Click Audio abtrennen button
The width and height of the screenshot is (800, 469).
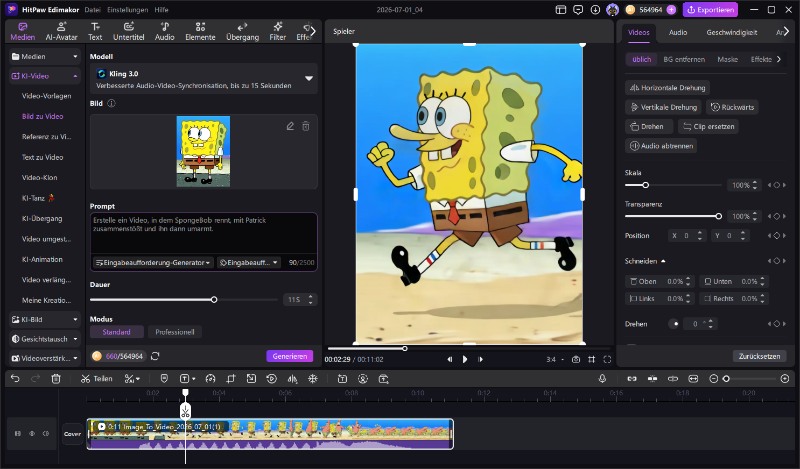pos(661,146)
